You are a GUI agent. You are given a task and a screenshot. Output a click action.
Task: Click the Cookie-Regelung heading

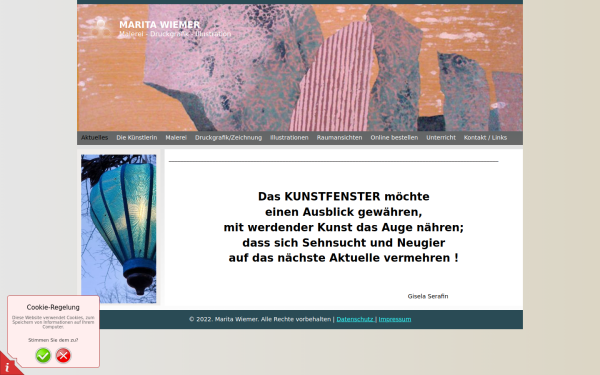tap(53, 307)
